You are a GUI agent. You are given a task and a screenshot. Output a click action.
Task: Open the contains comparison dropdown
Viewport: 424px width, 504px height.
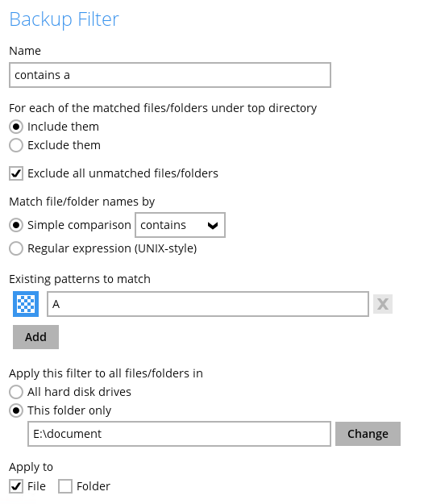click(x=180, y=225)
